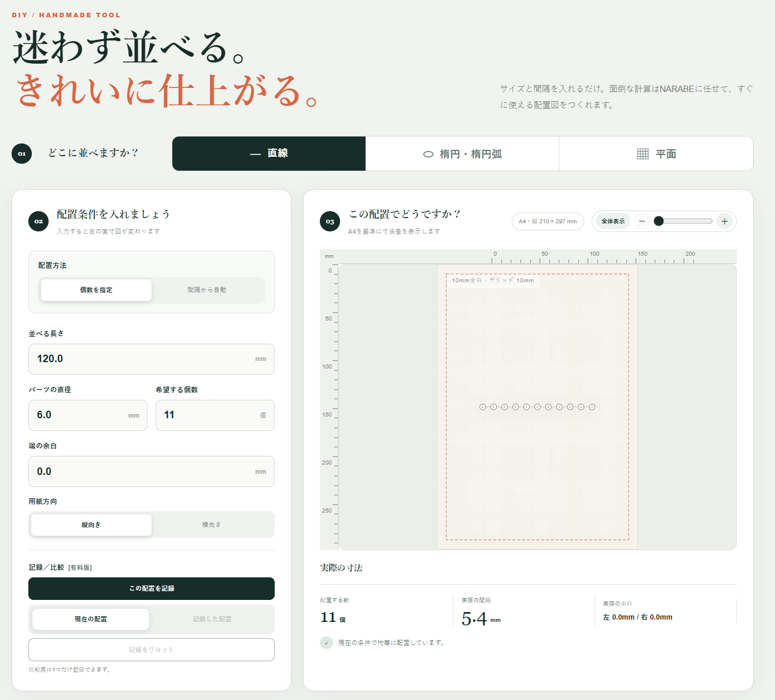The width and height of the screenshot is (775, 700).
Task: Click the zoom-in plus icon
Action: tap(725, 221)
